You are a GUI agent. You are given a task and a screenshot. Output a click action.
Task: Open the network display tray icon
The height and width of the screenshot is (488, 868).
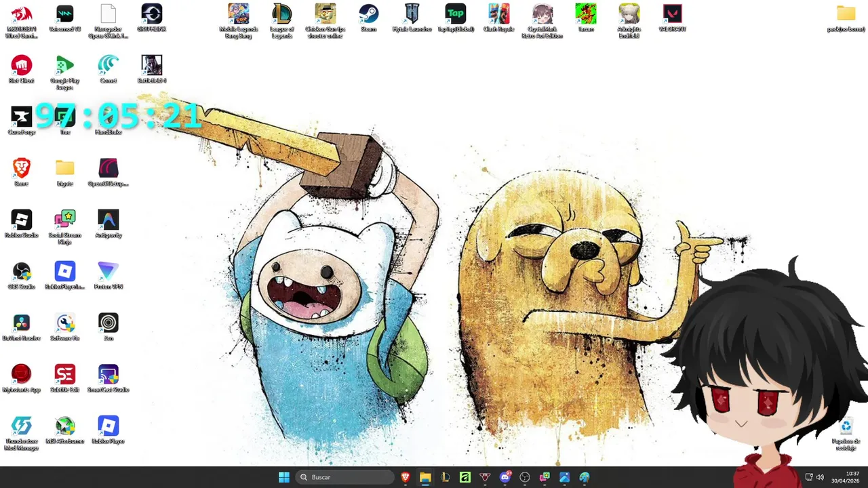pos(808,477)
